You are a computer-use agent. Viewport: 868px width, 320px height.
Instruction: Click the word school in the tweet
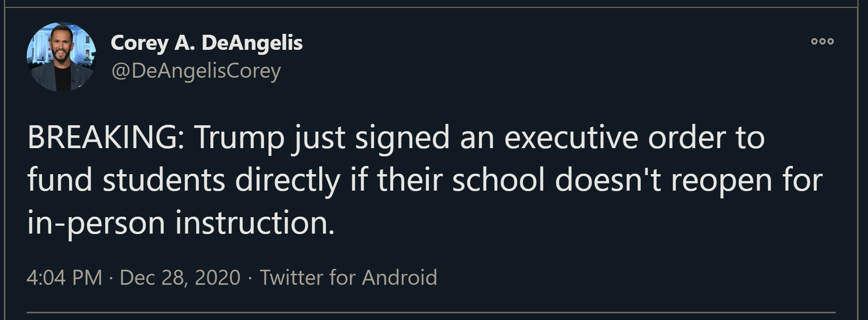[498, 180]
